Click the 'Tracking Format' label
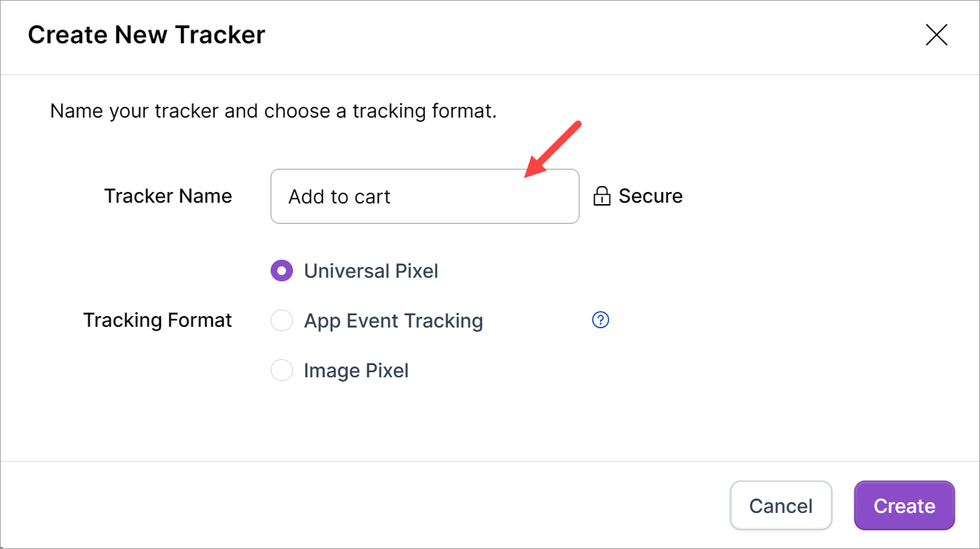Screen dimensions: 980x549 tap(157, 320)
